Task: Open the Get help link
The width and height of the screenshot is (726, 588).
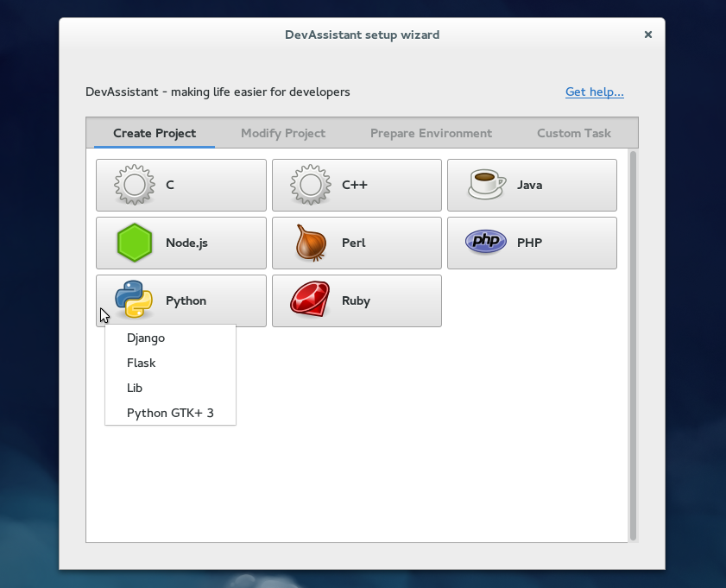Action: pos(594,92)
